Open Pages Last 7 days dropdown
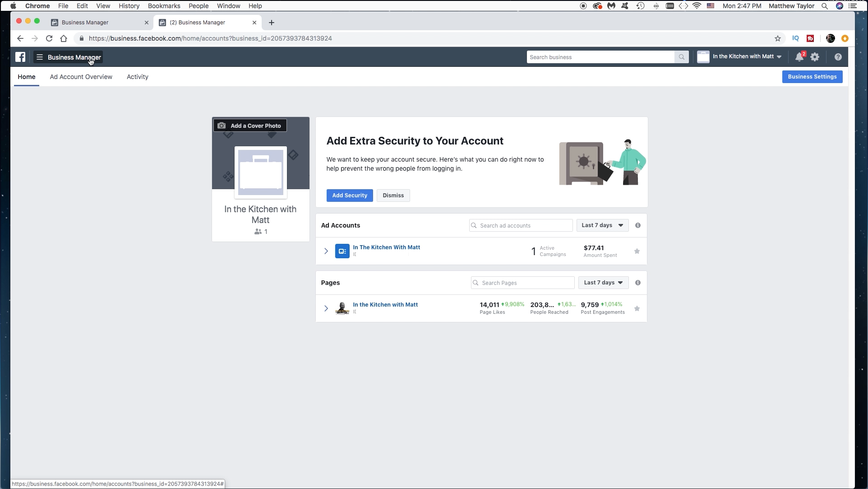The image size is (868, 489). pyautogui.click(x=604, y=283)
